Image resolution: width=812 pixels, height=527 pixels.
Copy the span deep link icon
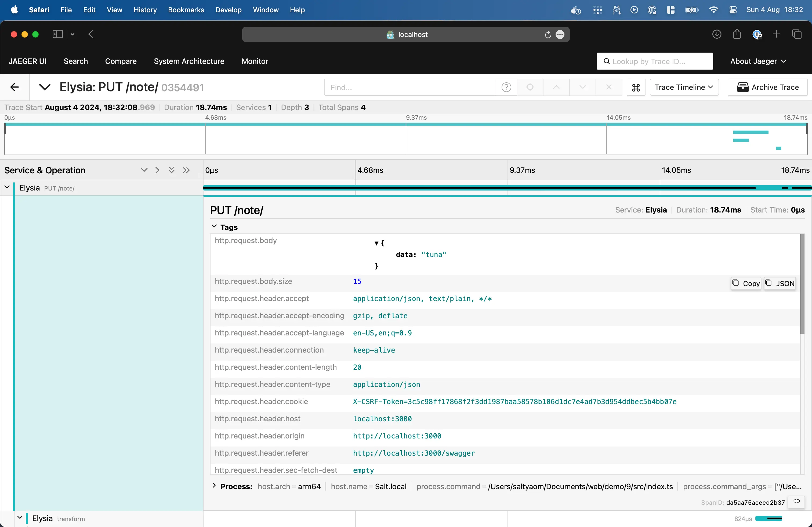point(797,502)
